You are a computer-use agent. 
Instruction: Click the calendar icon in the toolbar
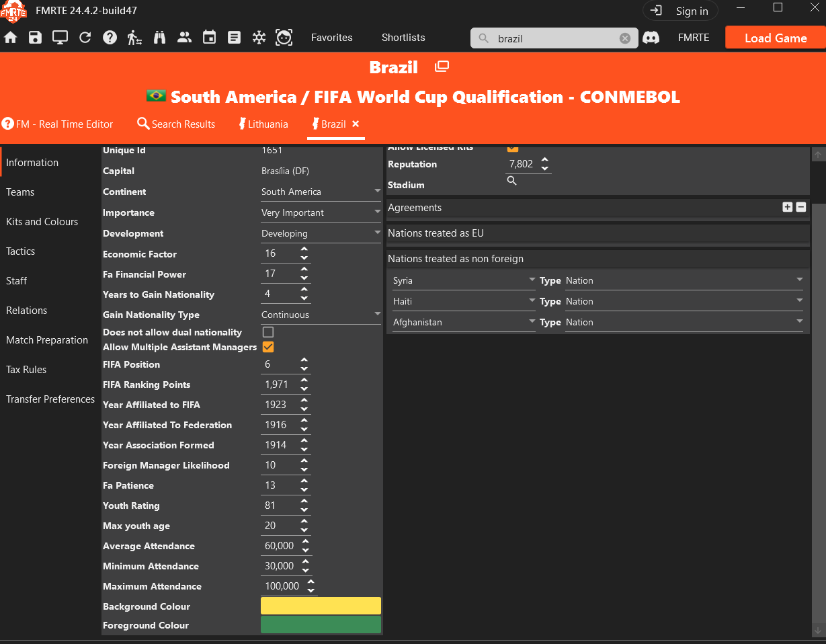[x=209, y=38]
